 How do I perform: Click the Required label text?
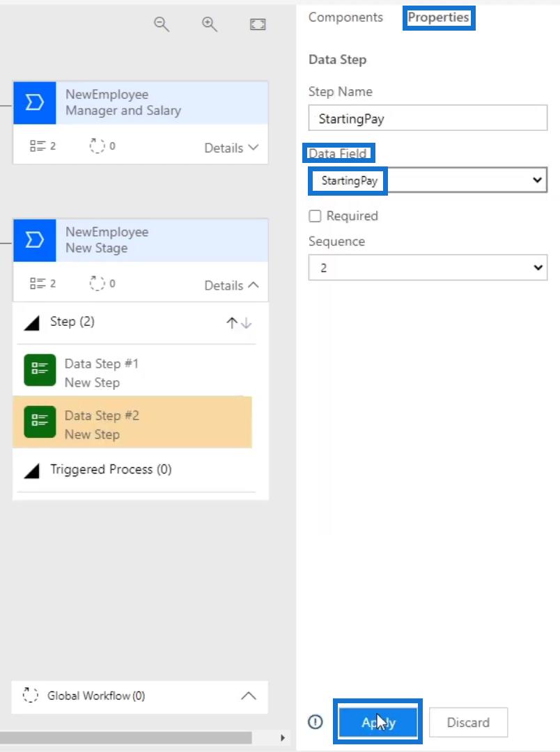(x=352, y=216)
